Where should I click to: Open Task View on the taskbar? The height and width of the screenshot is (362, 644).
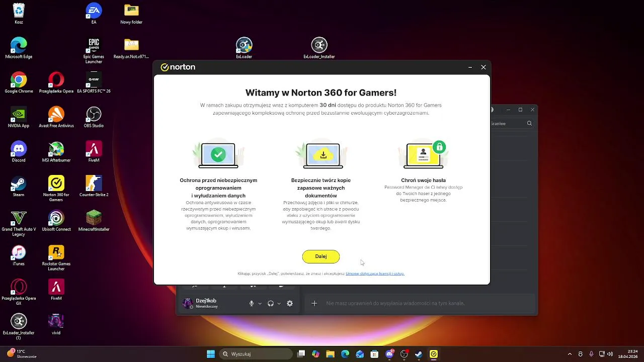coord(301,354)
